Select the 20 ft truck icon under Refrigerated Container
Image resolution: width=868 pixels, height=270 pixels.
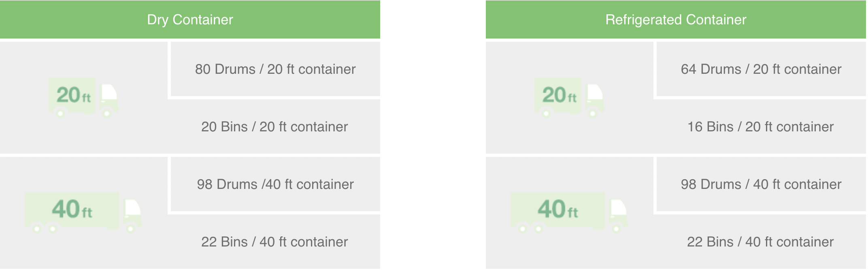coord(569,97)
